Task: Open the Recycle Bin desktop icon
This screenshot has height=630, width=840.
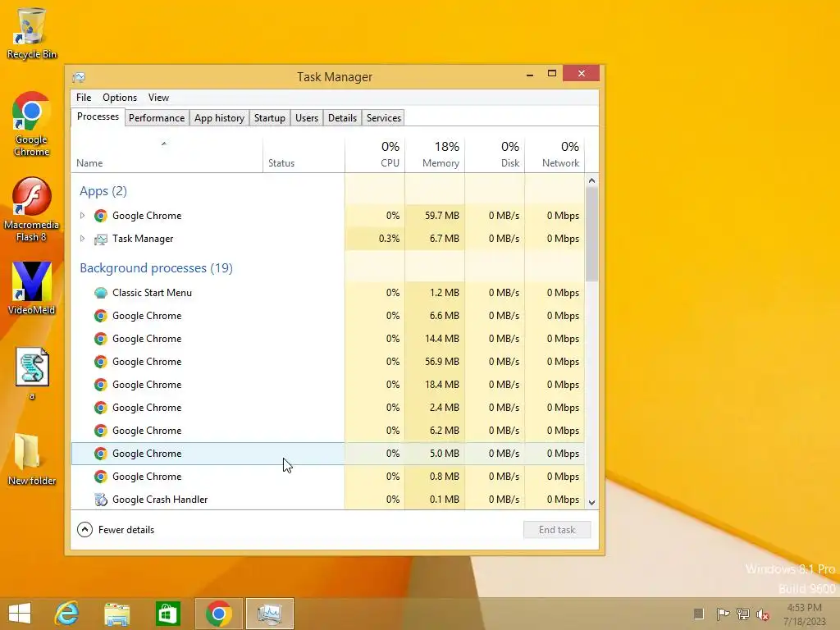Action: [x=31, y=32]
